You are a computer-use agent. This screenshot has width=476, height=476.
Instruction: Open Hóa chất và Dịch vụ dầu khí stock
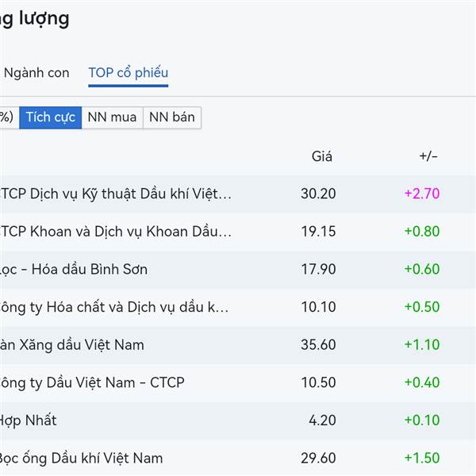click(x=238, y=307)
